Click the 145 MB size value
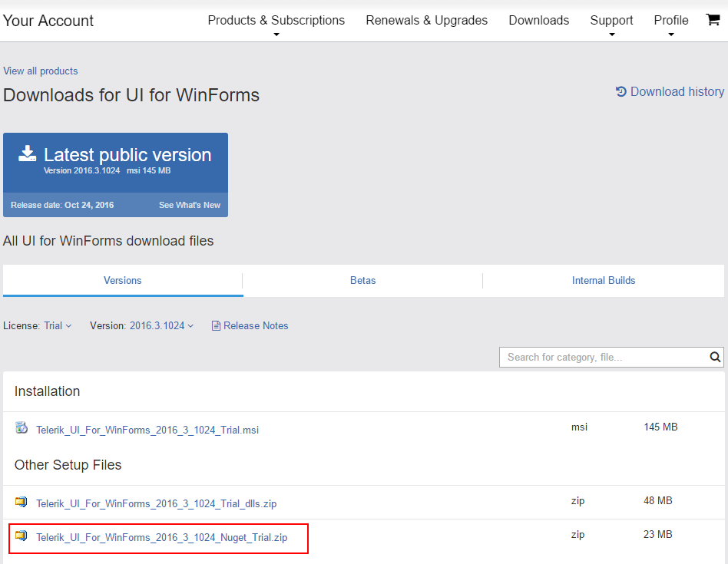 click(660, 427)
